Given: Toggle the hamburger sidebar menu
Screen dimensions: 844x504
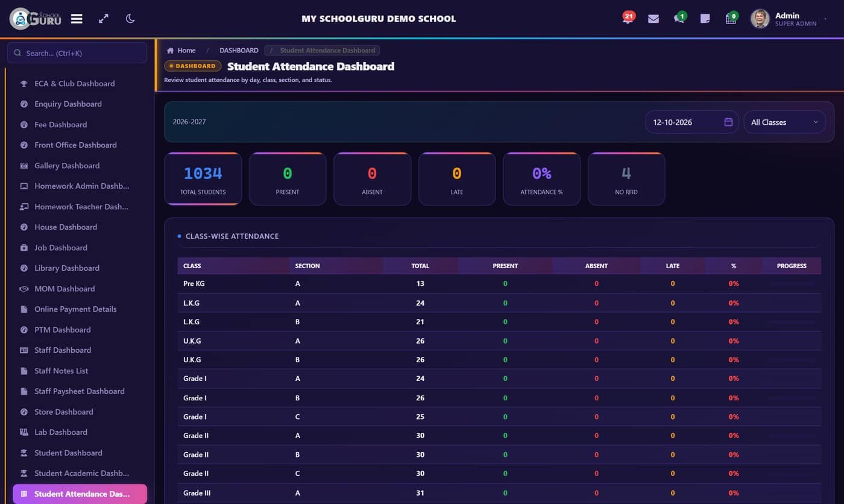Looking at the screenshot, I should click(77, 19).
